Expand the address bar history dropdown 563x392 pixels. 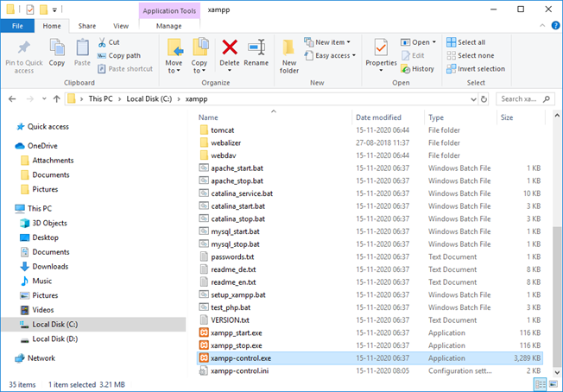coord(473,99)
